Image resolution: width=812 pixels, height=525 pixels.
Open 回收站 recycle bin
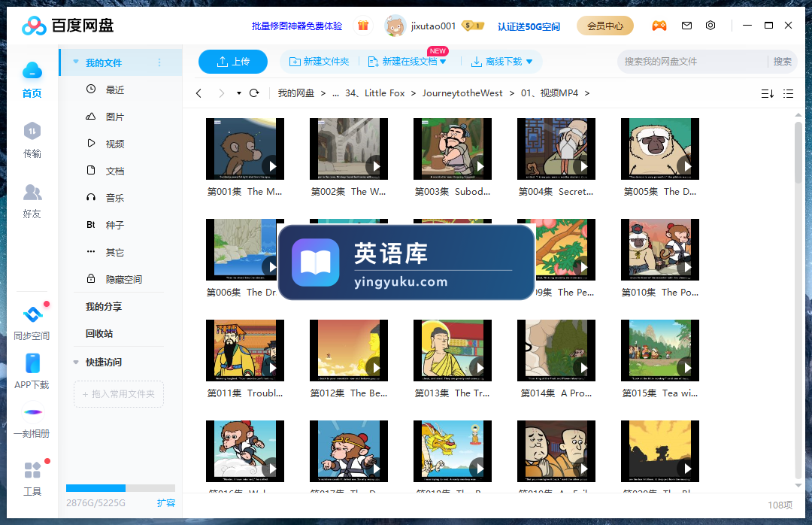(x=99, y=333)
